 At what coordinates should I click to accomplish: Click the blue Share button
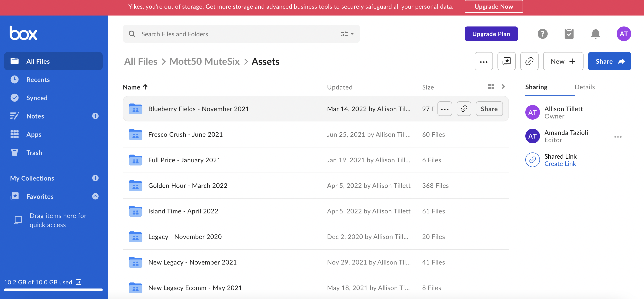click(x=609, y=61)
